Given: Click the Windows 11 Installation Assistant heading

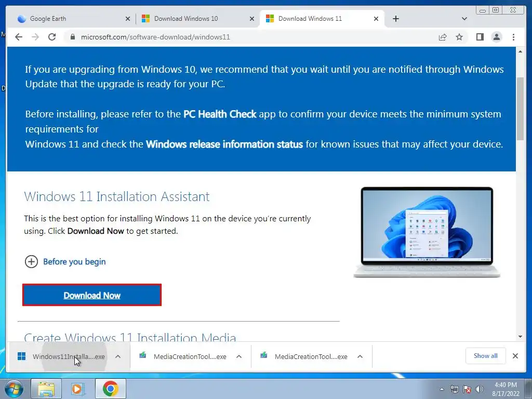Looking at the screenshot, I should (x=117, y=197).
